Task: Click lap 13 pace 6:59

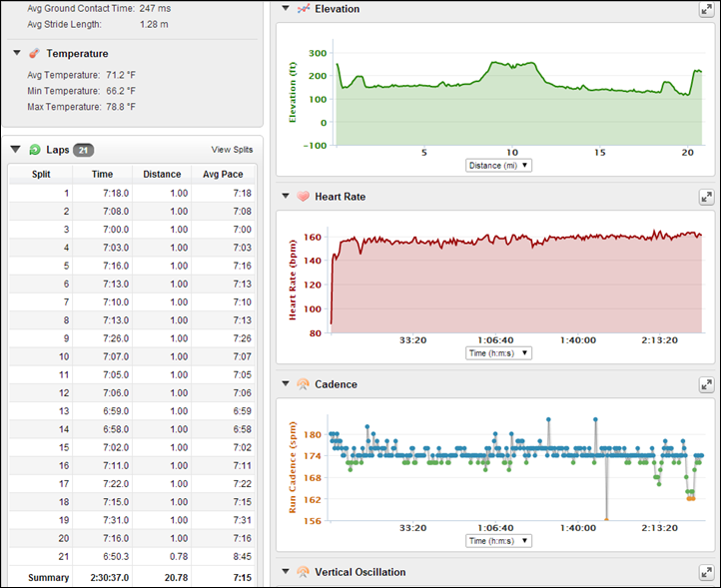Action: [x=242, y=411]
